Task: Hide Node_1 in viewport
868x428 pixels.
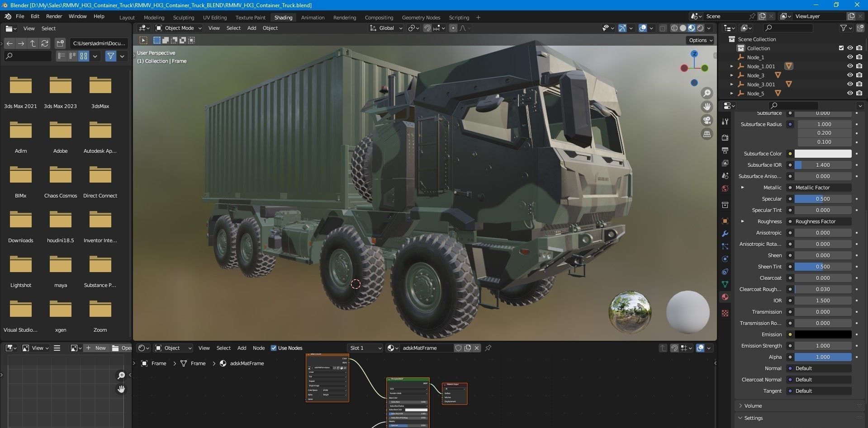Action: click(x=850, y=57)
